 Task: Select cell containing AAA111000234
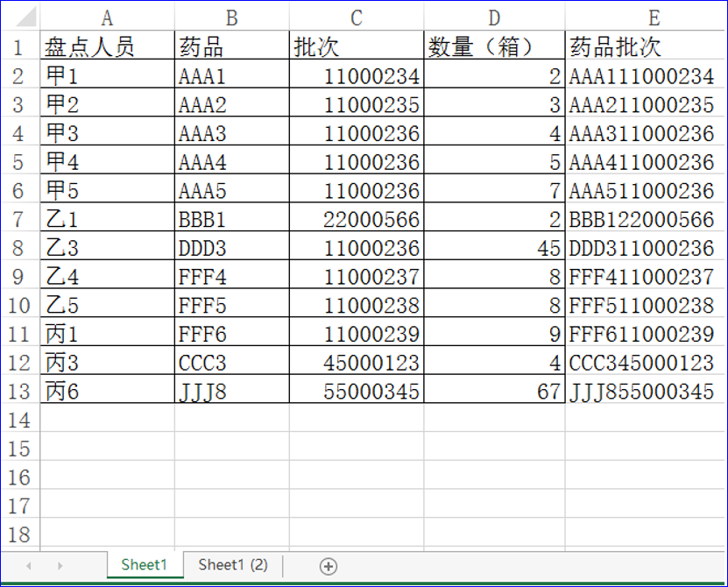646,75
